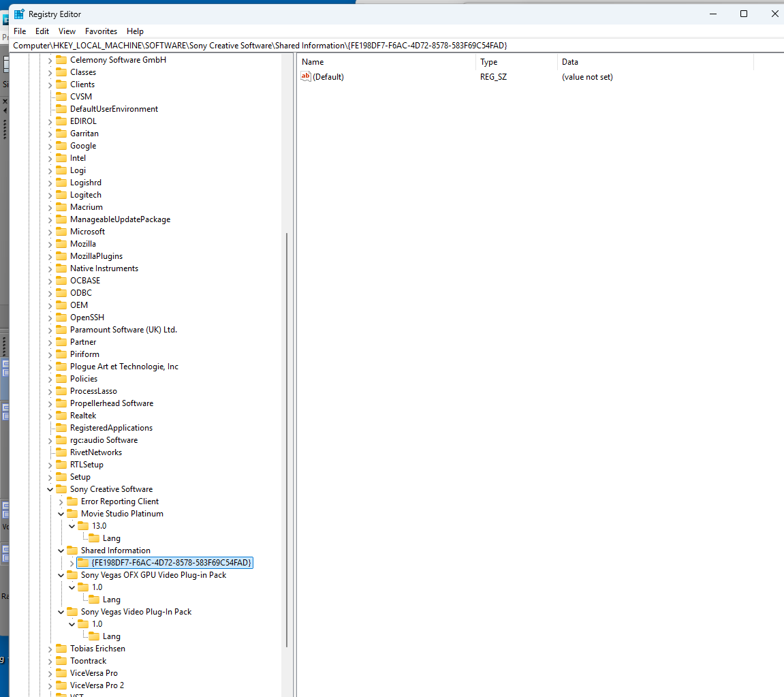This screenshot has width=784, height=697.
Task: Expand the Error Reporting Client key
Action: coord(61,501)
